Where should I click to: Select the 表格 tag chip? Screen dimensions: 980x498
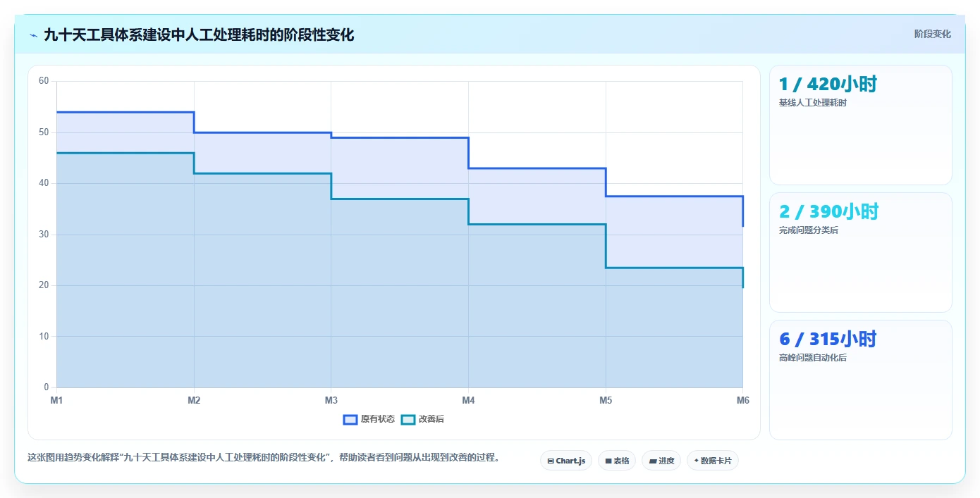tap(617, 461)
